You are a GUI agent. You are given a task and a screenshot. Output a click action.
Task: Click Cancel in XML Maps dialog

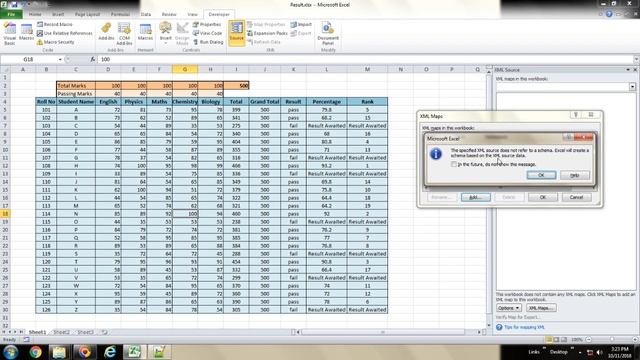point(576,197)
